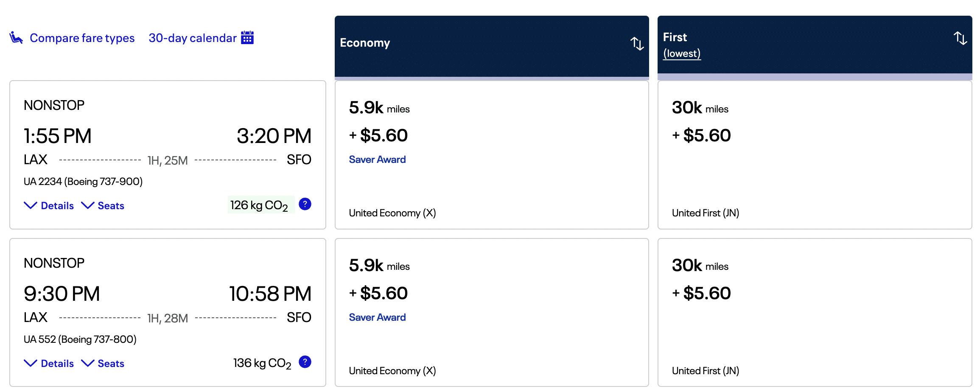The width and height of the screenshot is (980, 392).
Task: Click the seat icon beside Compare fare types
Action: pyautogui.click(x=16, y=38)
